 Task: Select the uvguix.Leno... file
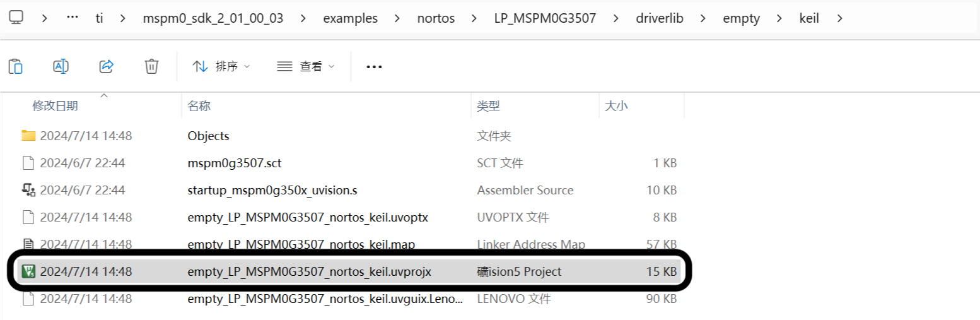pyautogui.click(x=325, y=299)
